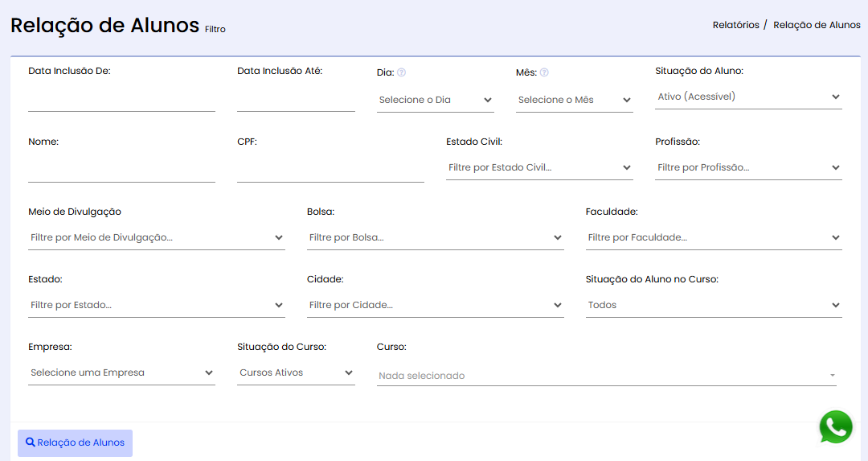Expand the Cidade filter dropdown

coord(435,305)
